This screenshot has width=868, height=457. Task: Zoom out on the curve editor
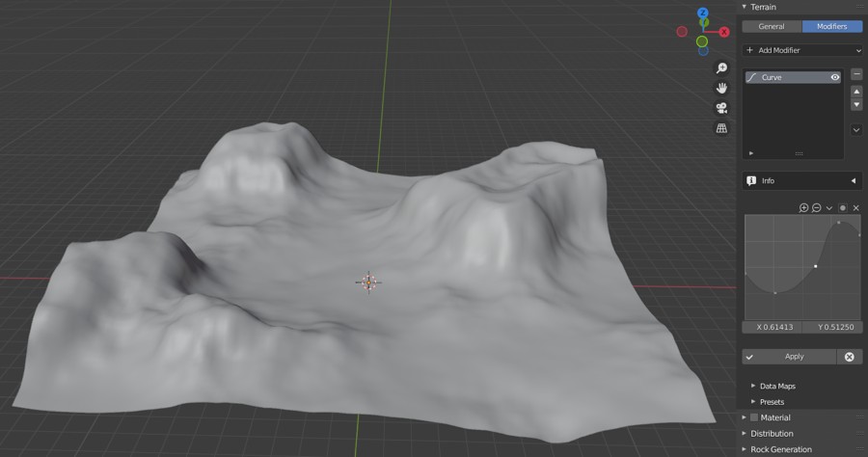pyautogui.click(x=817, y=208)
